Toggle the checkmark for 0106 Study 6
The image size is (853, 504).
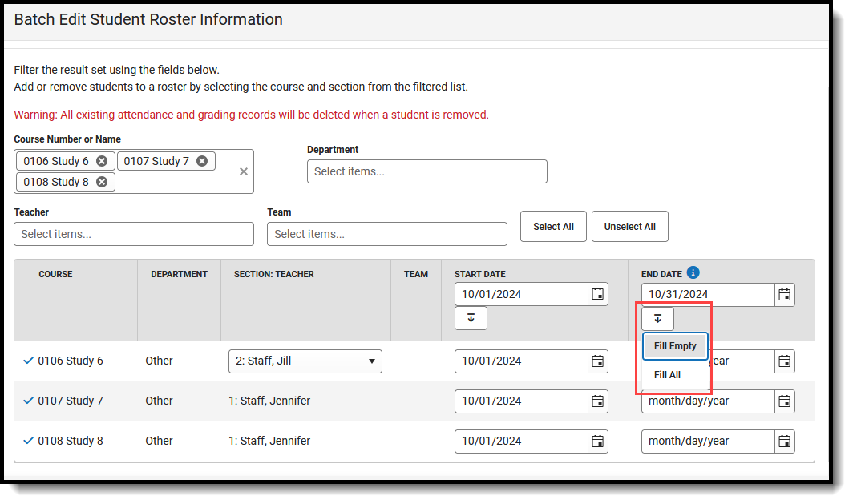pyautogui.click(x=28, y=361)
